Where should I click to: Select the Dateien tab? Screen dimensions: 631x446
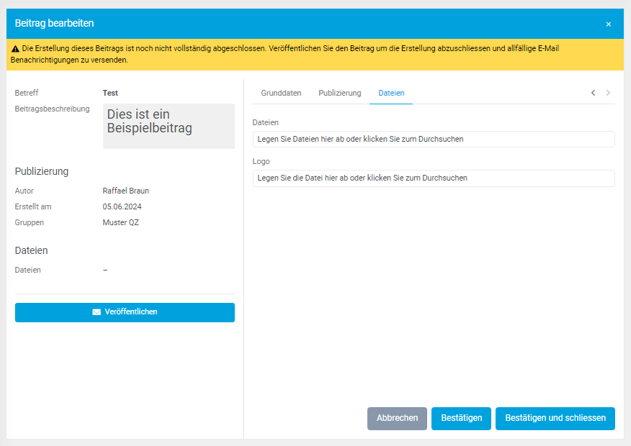(391, 93)
